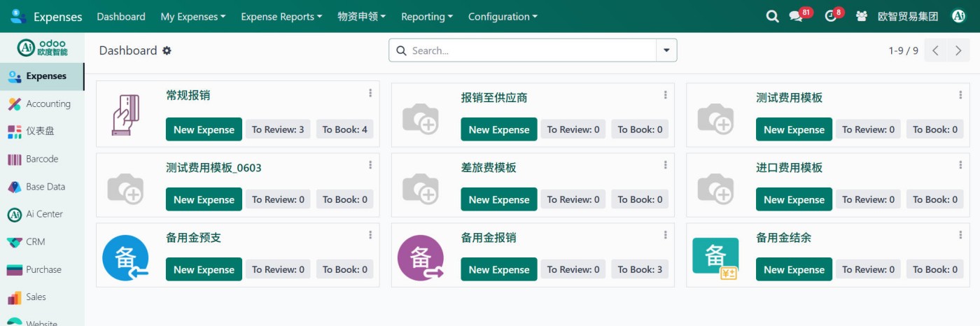Image resolution: width=980 pixels, height=326 pixels.
Task: Open the three-dot menu on 备用金报销 card
Action: (x=665, y=234)
